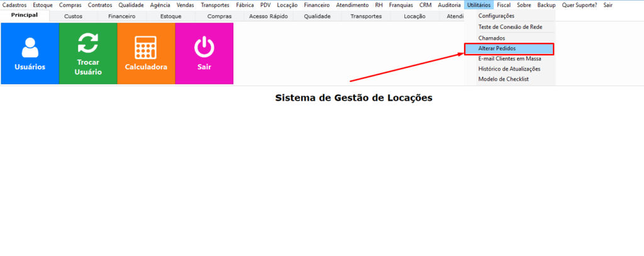
Task: Switch to the Estoque tab
Action: click(x=170, y=16)
